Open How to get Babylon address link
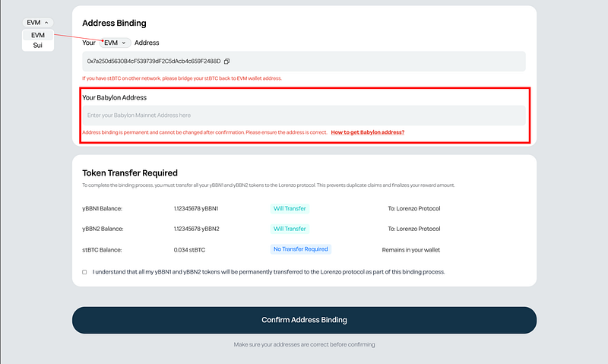The image size is (608, 364). pos(368,132)
